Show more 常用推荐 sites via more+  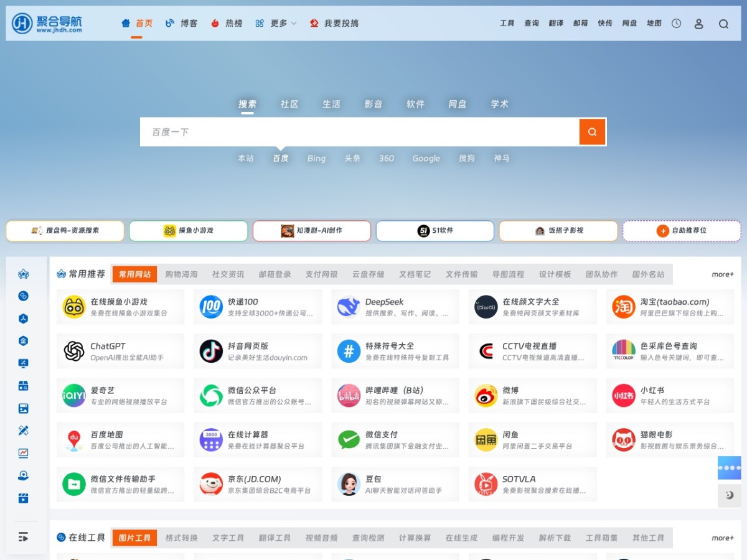coord(723,274)
